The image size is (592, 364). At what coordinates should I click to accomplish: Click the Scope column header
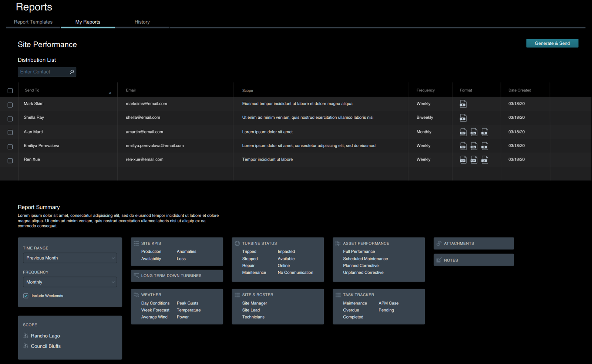pyautogui.click(x=248, y=91)
